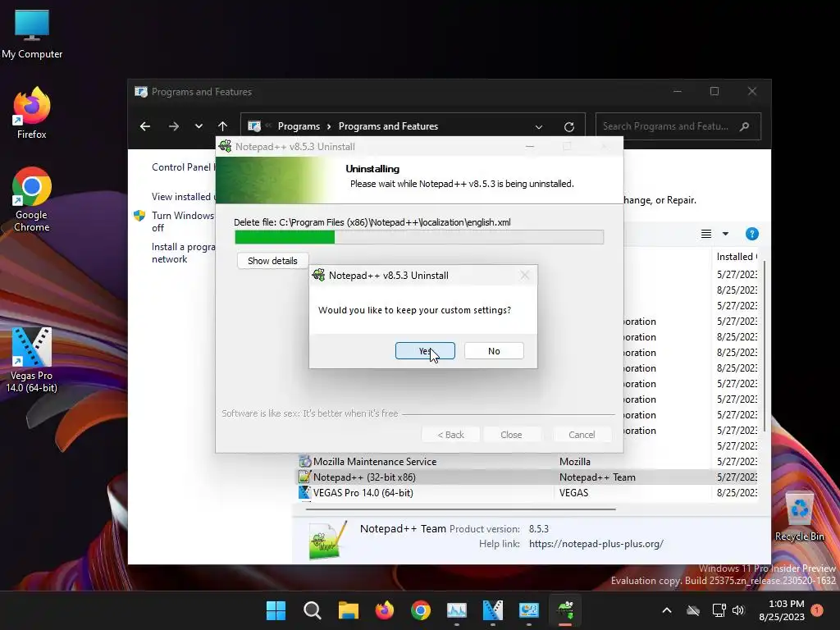Click the Notepad++ icon in details pane

(327, 539)
